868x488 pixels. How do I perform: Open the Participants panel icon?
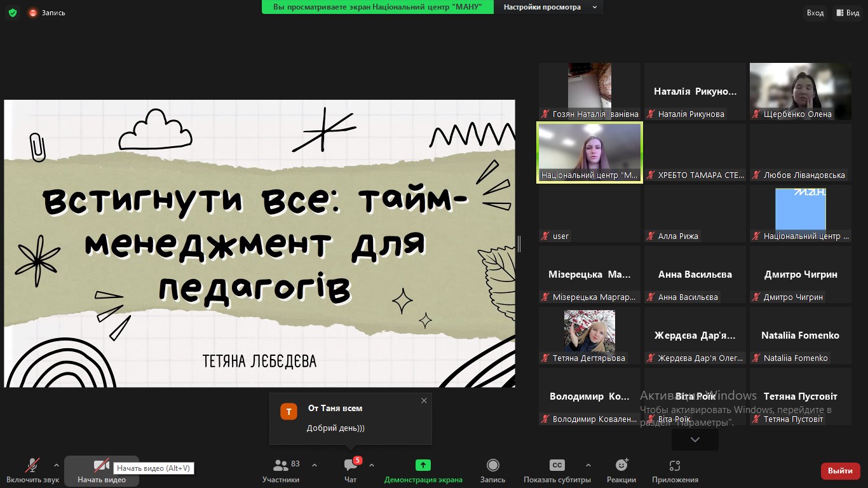(x=280, y=466)
